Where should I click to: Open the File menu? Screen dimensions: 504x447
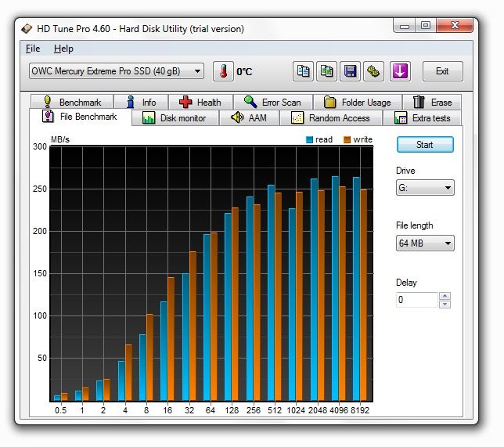pyautogui.click(x=33, y=49)
